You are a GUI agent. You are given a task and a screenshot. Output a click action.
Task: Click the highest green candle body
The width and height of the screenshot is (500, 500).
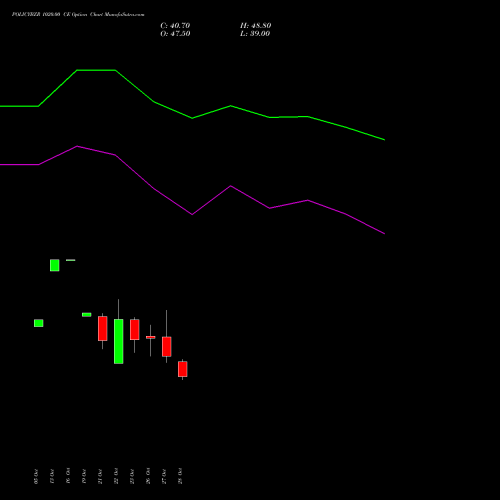pos(55,265)
